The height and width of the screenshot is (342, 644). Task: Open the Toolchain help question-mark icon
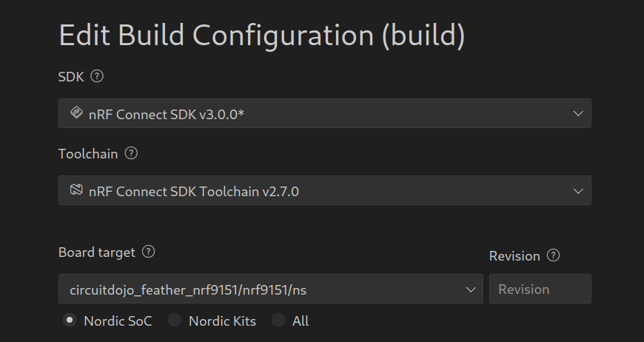click(131, 153)
